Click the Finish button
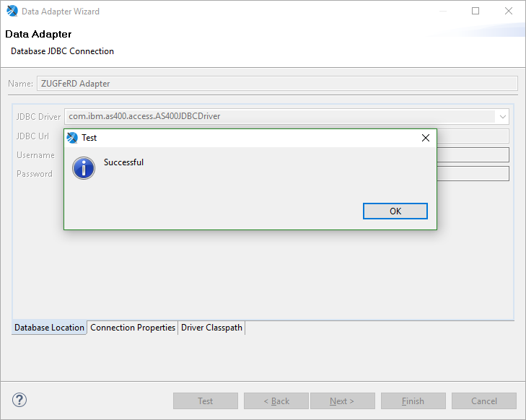 coord(413,401)
